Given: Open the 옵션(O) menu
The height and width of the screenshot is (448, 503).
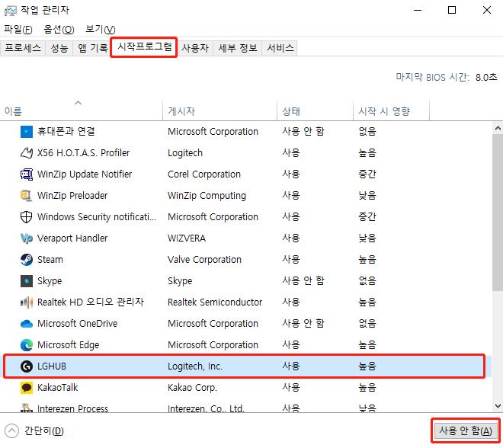Looking at the screenshot, I should click(59, 30).
